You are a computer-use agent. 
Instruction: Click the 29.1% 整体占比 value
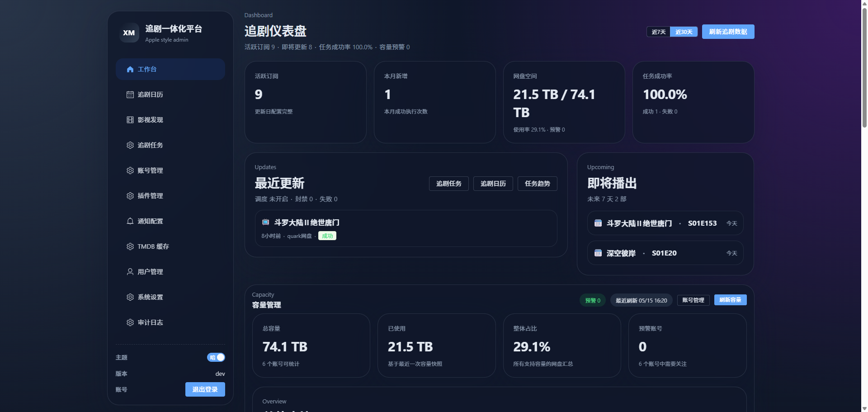point(532,347)
